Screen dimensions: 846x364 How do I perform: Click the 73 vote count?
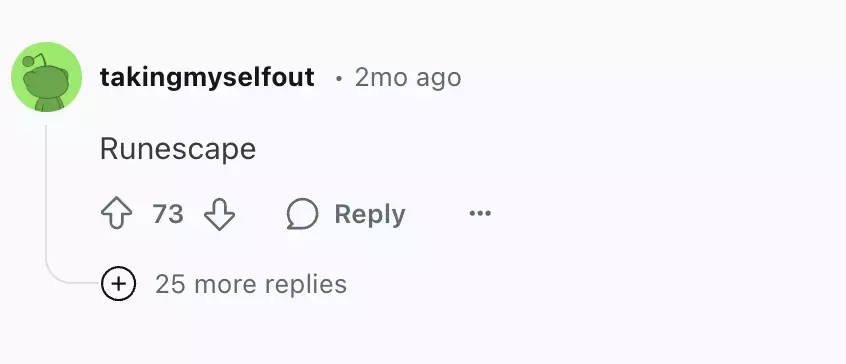coord(168,214)
